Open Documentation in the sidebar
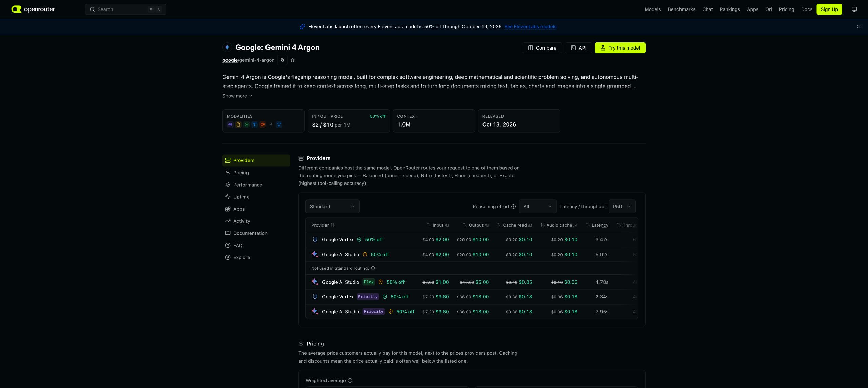The image size is (868, 388). (256, 233)
